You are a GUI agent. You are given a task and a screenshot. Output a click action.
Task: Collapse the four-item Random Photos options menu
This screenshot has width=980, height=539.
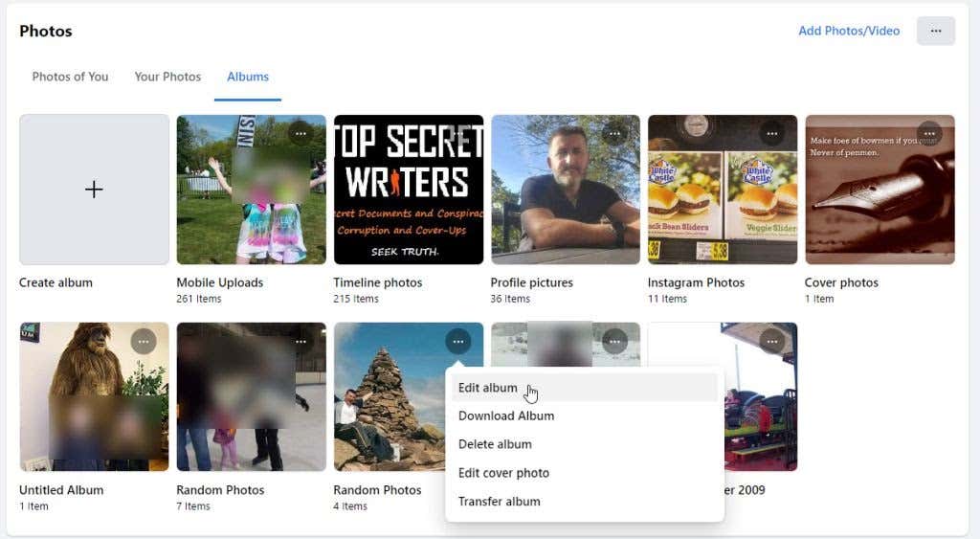click(458, 342)
